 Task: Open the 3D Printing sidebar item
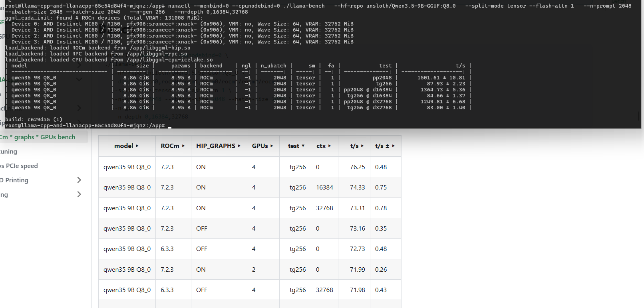point(14,180)
